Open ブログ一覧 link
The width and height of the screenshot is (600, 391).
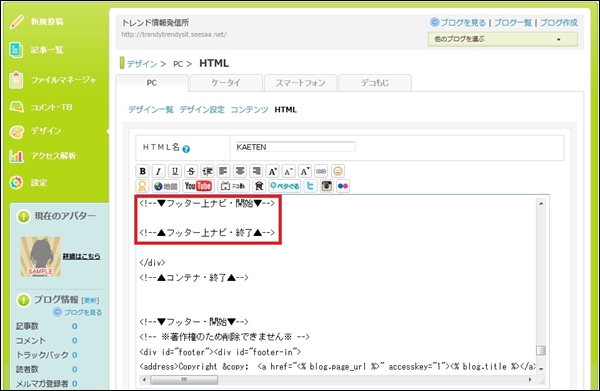pos(513,23)
